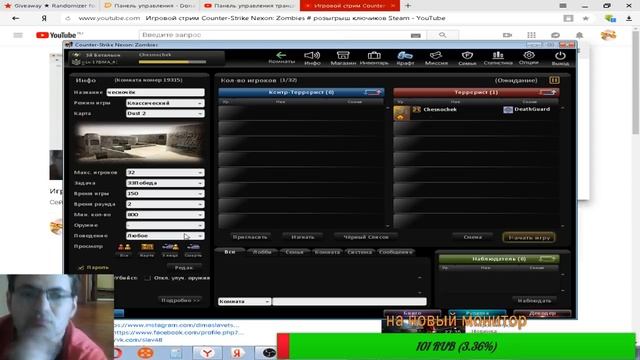Open the Магазин shop icon

pyautogui.click(x=343, y=58)
